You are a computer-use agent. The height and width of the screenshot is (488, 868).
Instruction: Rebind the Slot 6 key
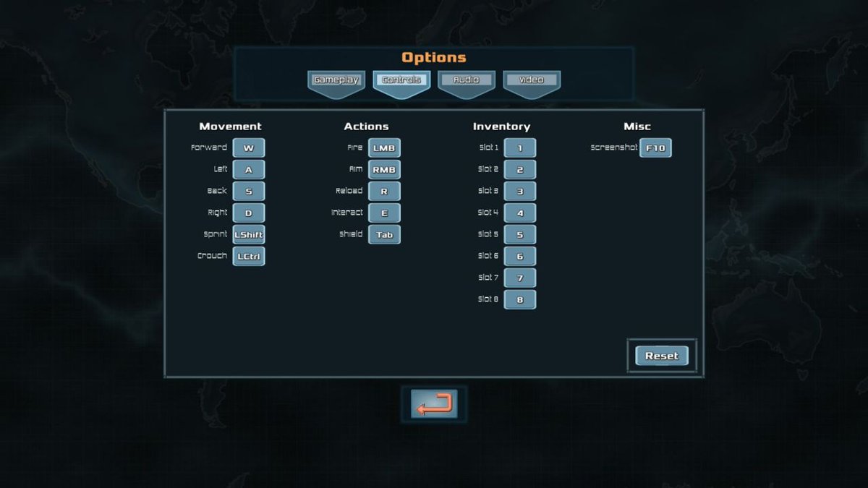point(520,257)
